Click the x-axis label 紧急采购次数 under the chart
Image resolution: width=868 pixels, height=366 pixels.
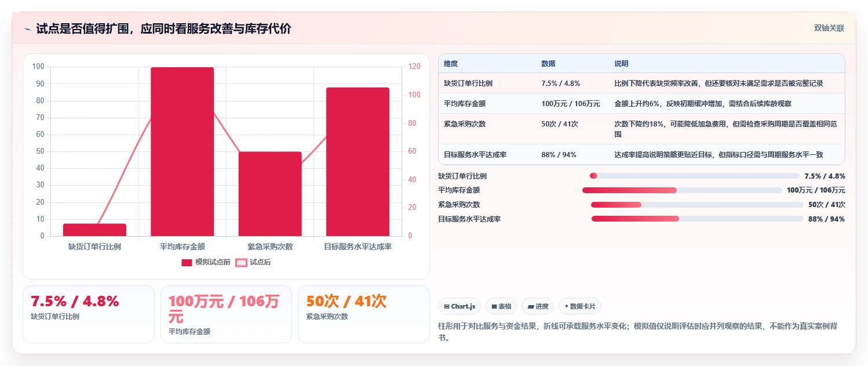(x=270, y=247)
